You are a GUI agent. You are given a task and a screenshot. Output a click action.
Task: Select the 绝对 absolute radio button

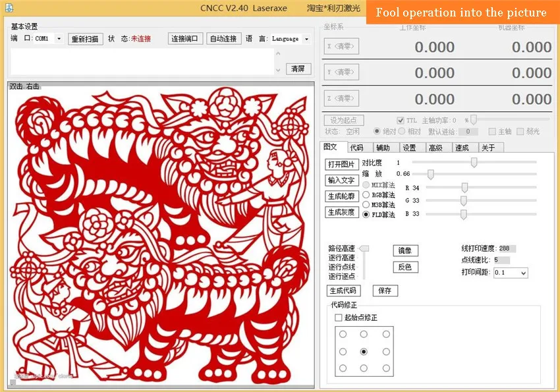376,131
